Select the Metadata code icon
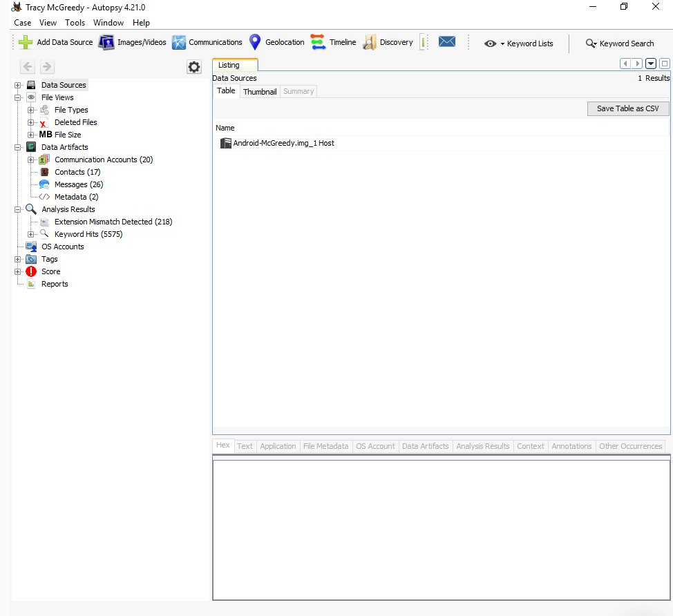 tap(44, 197)
